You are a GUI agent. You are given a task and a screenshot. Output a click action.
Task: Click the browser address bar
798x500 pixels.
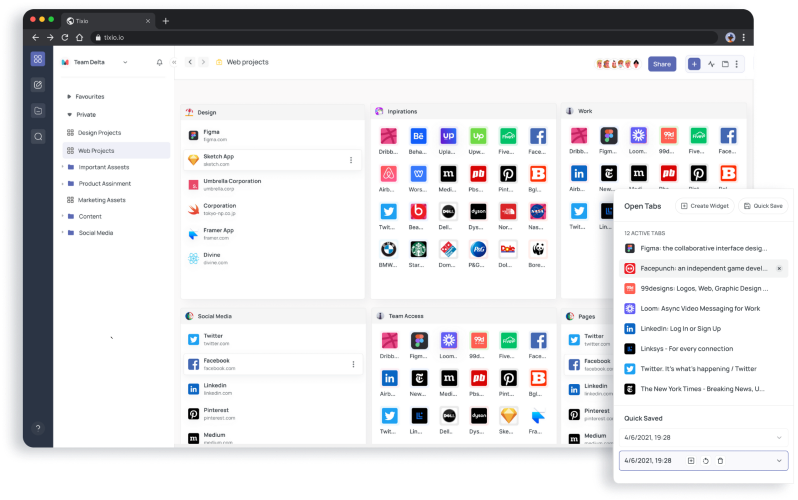pyautogui.click(x=405, y=37)
